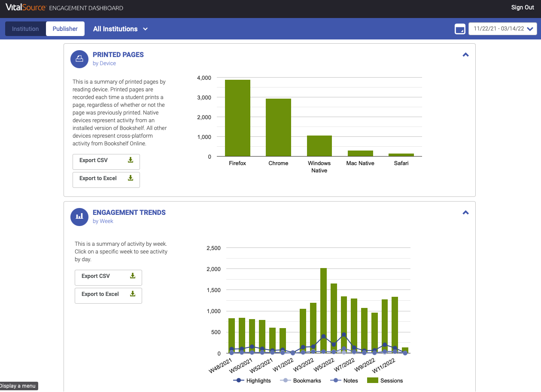Click the W1/2022 axis label
Screen dimensions: 541x392
click(x=284, y=365)
